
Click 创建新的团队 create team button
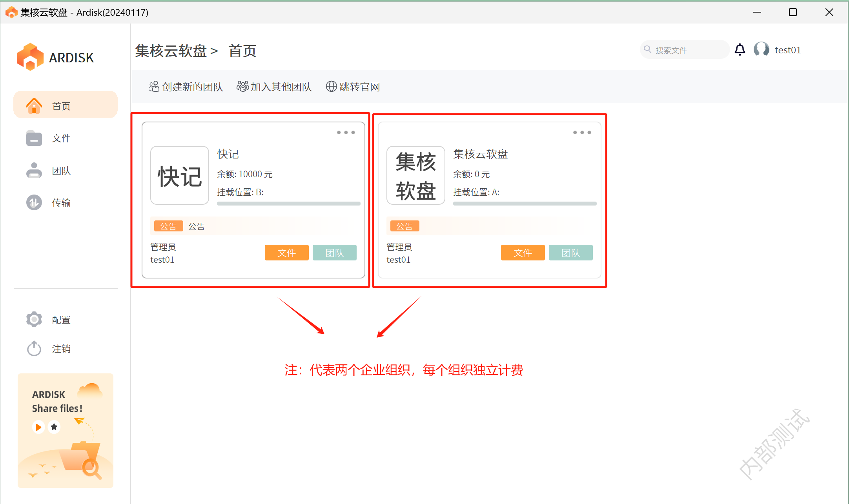[186, 87]
